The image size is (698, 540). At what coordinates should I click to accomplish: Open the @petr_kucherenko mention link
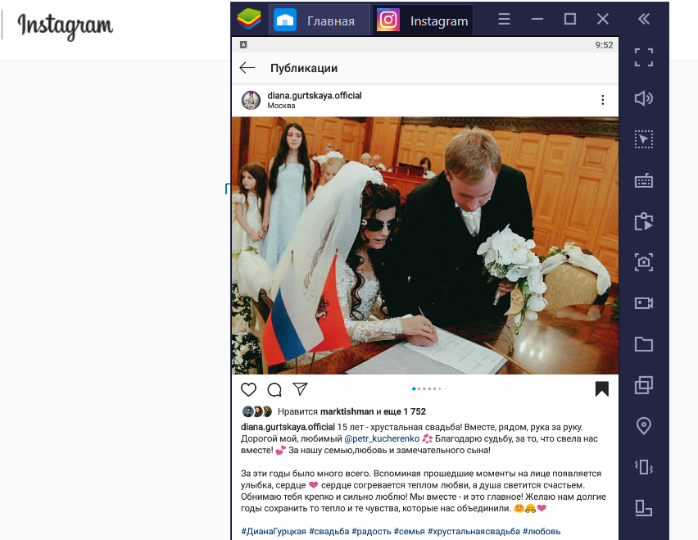(x=382, y=439)
